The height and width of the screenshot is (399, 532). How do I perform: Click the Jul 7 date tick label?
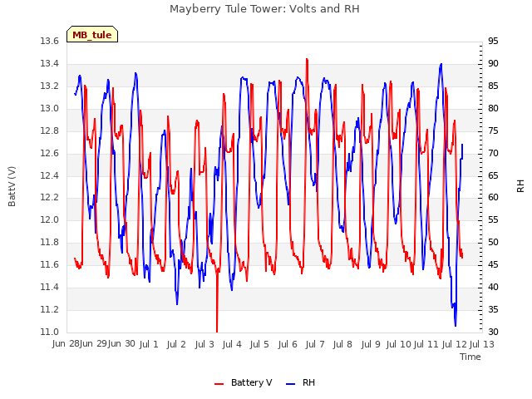pos(315,344)
